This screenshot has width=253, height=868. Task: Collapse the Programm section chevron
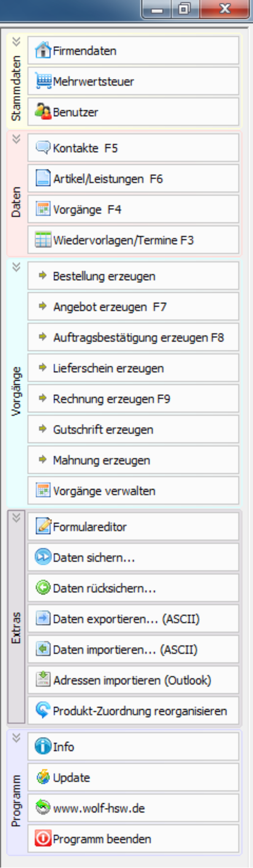click(16, 738)
